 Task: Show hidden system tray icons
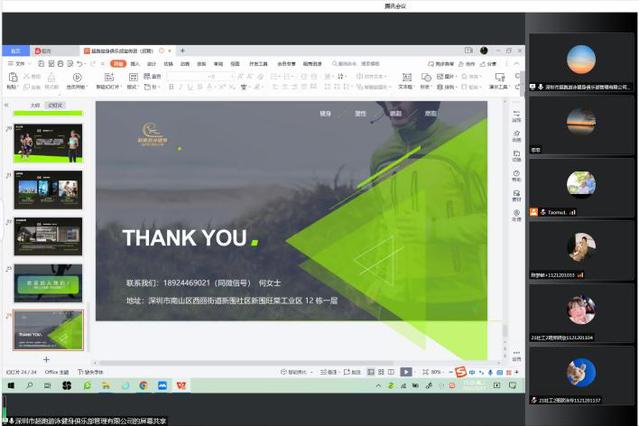[378, 385]
